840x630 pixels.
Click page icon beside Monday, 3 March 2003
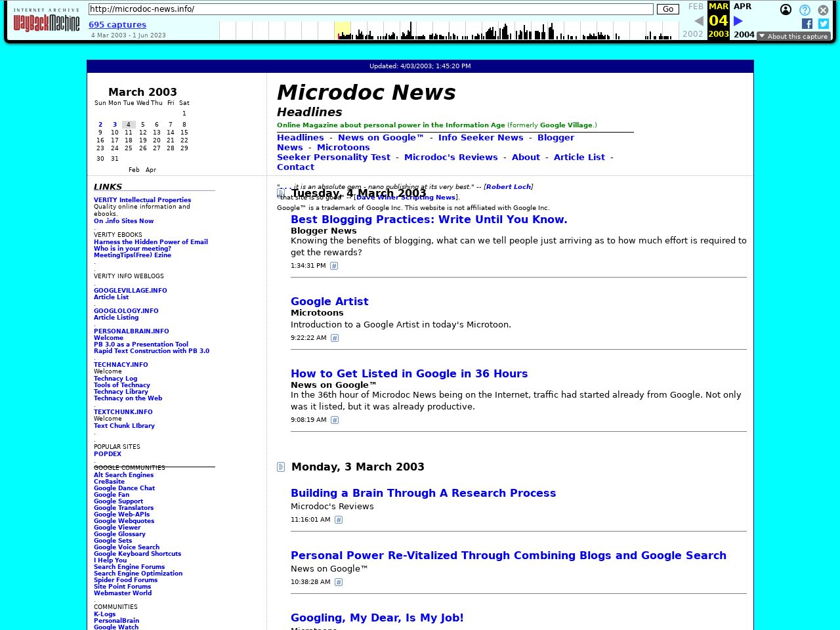(281, 467)
